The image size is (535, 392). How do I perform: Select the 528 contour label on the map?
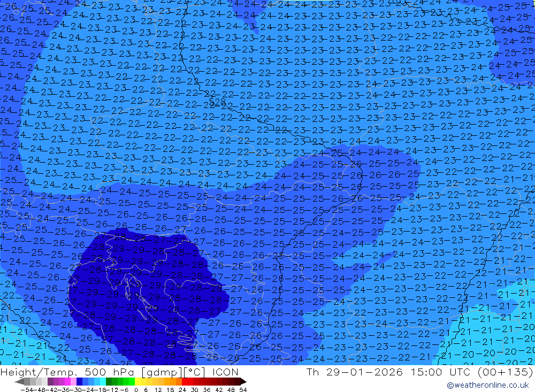[x=217, y=102]
